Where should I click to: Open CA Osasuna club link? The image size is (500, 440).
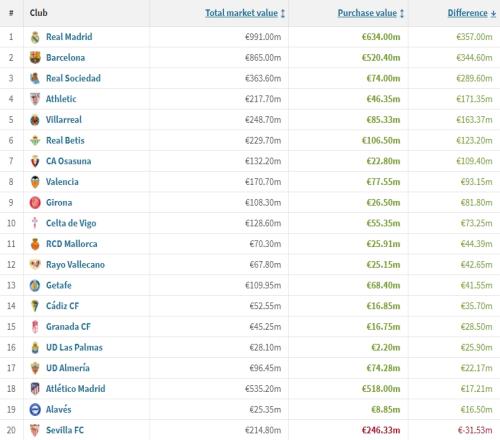click(68, 161)
